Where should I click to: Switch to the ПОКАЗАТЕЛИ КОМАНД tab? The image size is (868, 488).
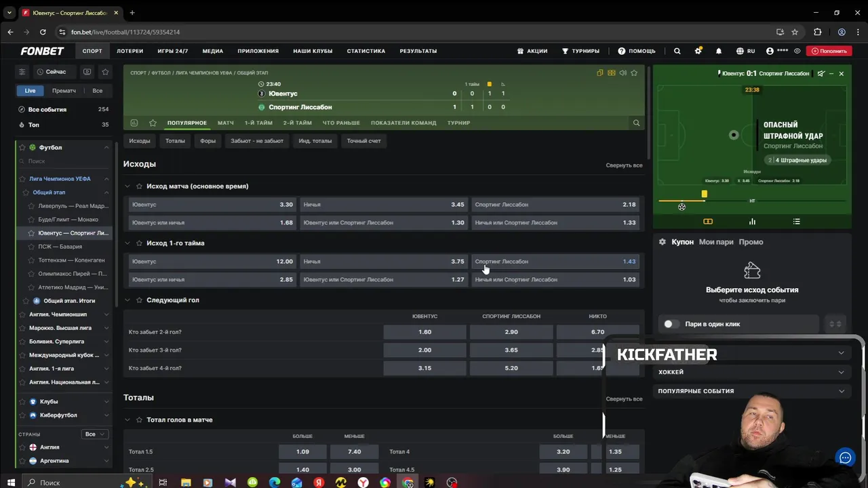[x=403, y=123]
